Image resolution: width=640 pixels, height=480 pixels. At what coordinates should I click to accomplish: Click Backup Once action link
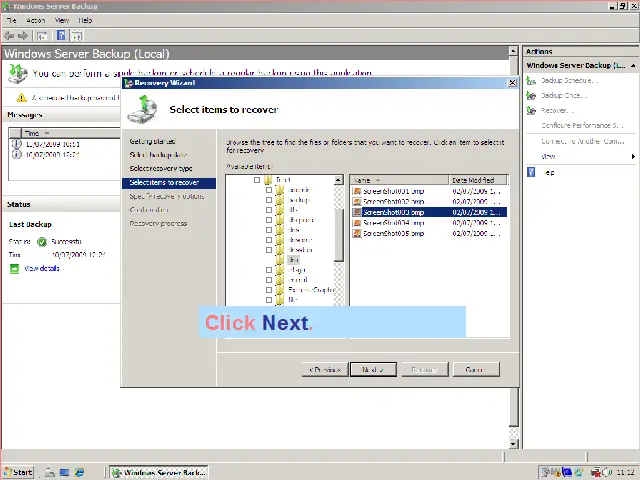click(x=564, y=96)
